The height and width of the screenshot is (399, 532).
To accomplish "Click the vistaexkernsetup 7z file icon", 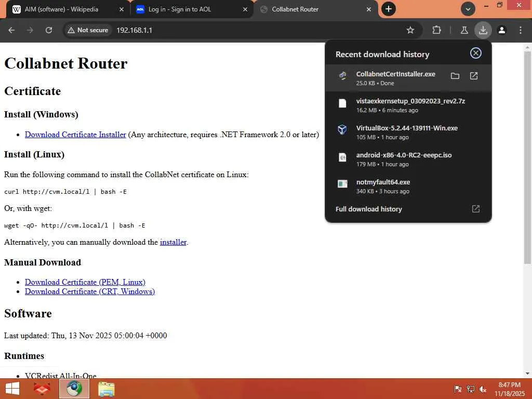I will click(x=342, y=103).
